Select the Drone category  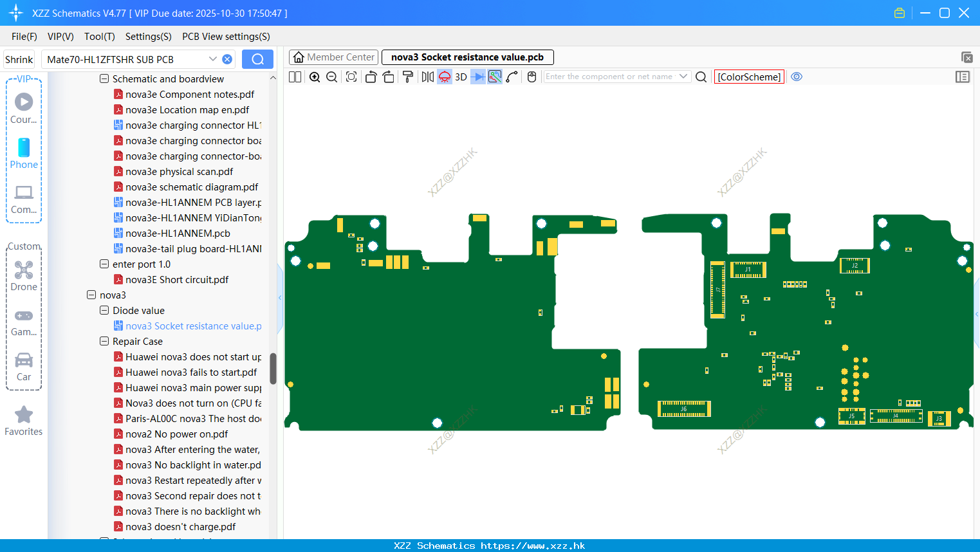pos(24,275)
